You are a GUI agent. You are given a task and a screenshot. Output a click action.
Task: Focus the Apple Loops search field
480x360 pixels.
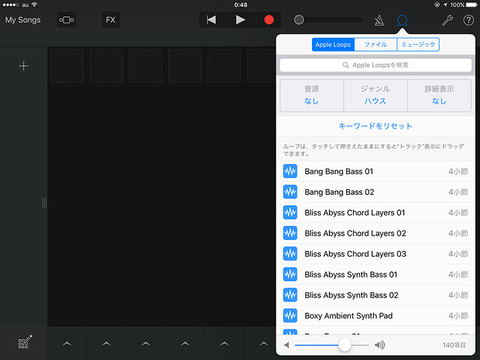tap(376, 65)
